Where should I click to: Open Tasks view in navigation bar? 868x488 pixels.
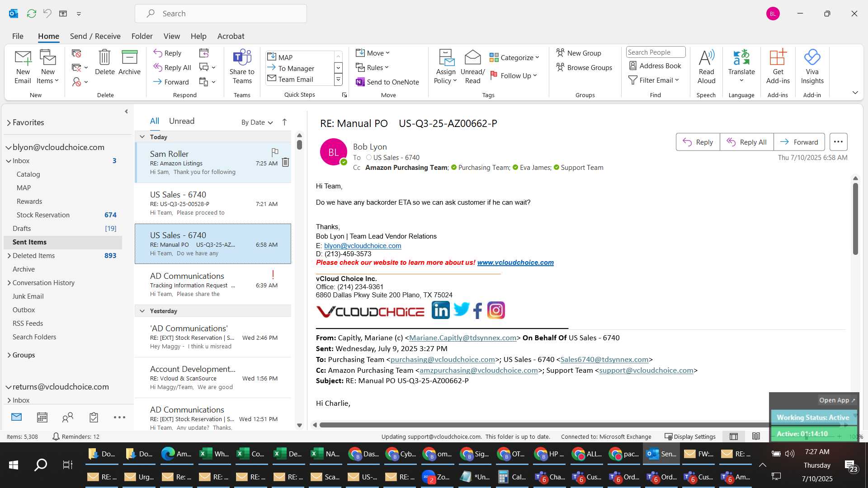click(94, 418)
